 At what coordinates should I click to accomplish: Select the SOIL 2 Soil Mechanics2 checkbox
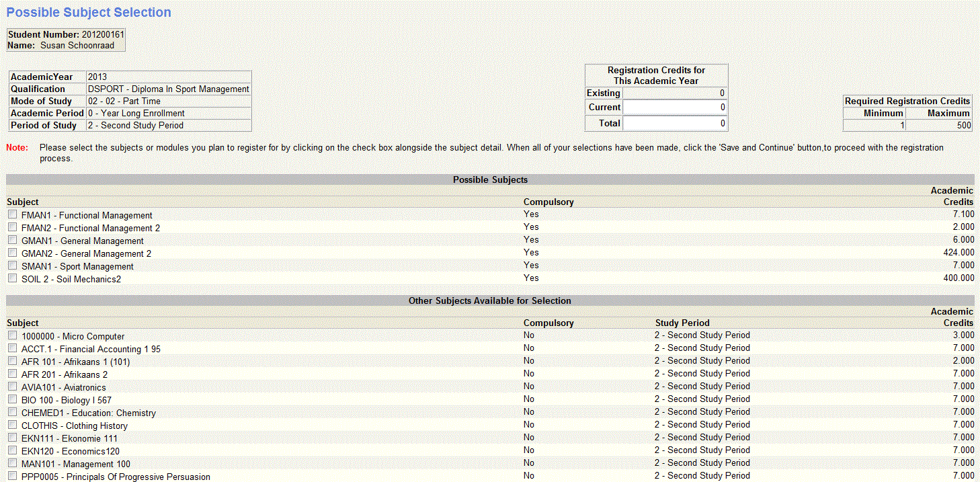point(12,278)
